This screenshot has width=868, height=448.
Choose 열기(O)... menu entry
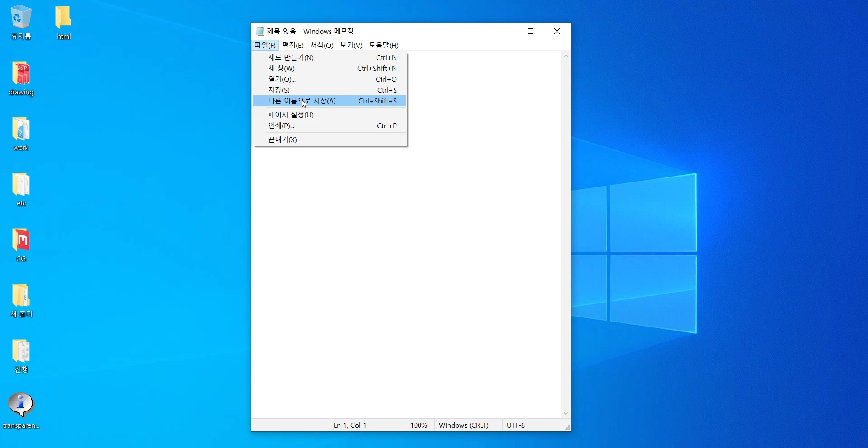[330, 79]
